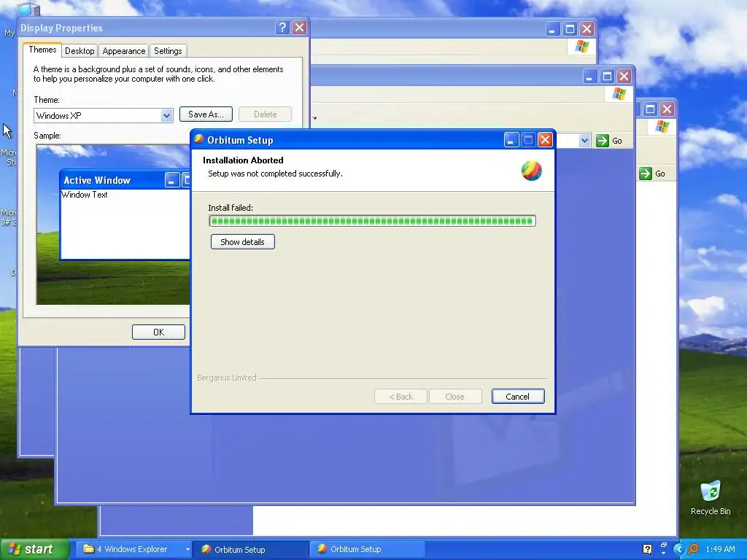
Task: Click the Windows flag logo in topmost Explorer window
Action: pos(581,47)
